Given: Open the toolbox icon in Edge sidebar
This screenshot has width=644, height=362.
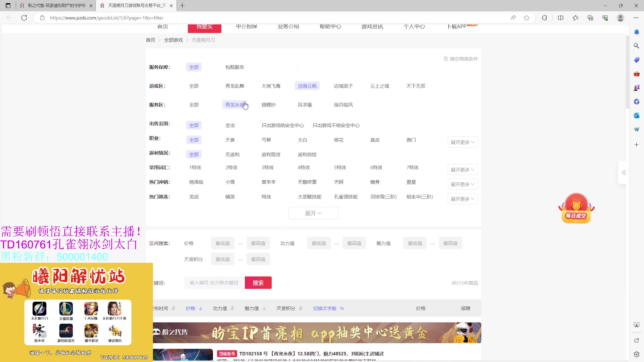Looking at the screenshot, I should click(636, 74).
